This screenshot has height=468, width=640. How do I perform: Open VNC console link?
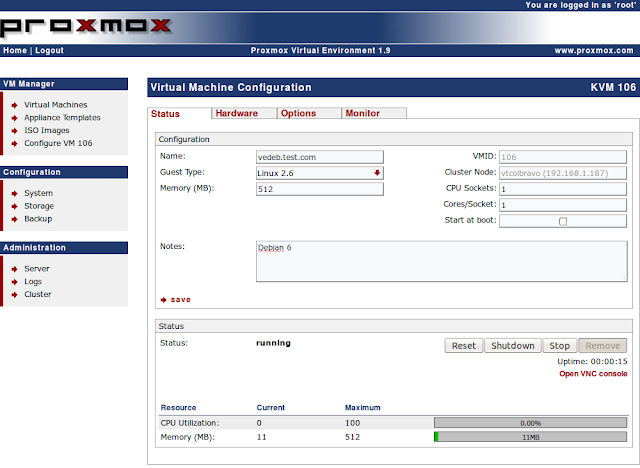593,374
